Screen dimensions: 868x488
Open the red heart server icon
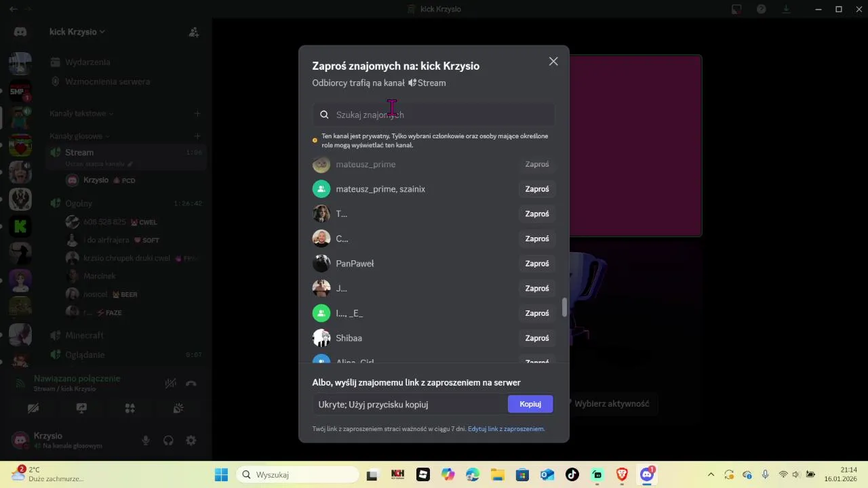coord(20,146)
